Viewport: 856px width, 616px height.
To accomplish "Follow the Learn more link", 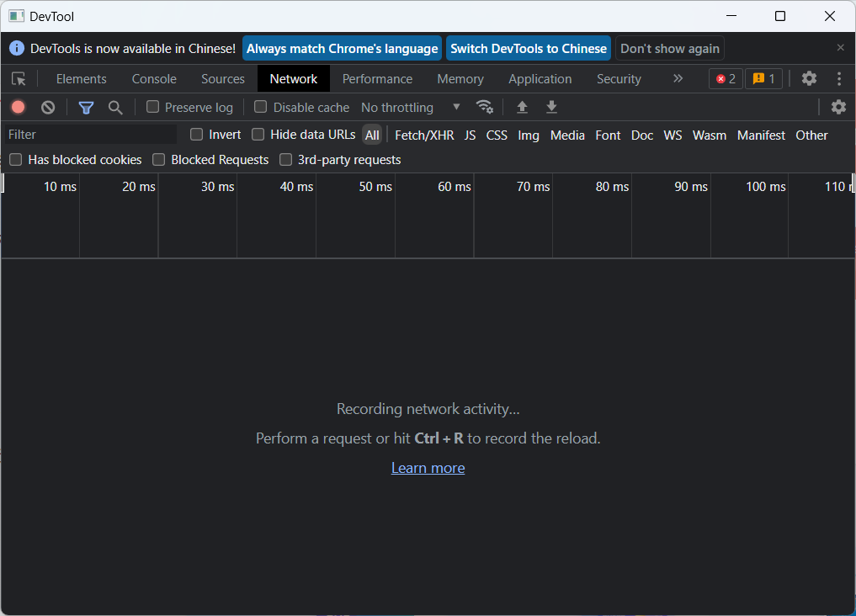I will click(428, 468).
